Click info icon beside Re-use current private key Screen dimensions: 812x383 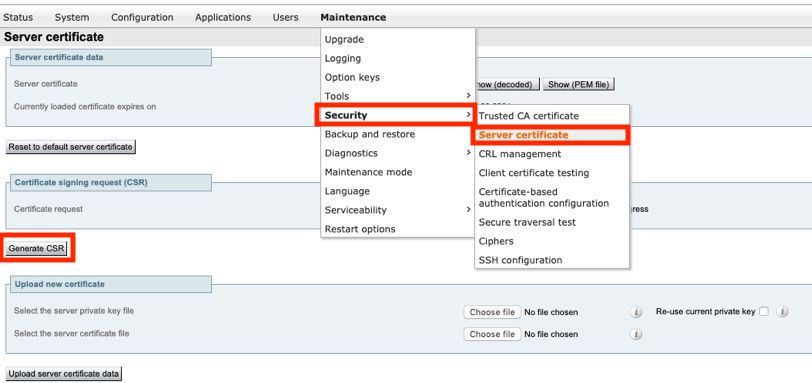[782, 312]
